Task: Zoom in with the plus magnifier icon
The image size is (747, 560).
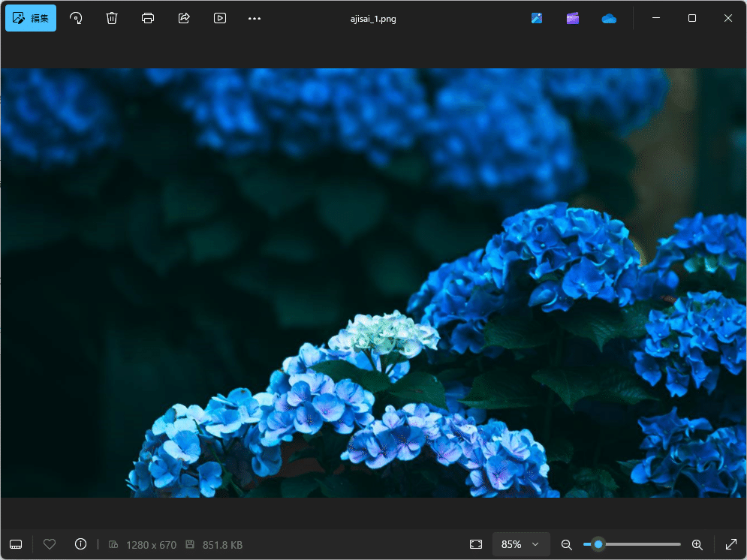Action: [697, 544]
